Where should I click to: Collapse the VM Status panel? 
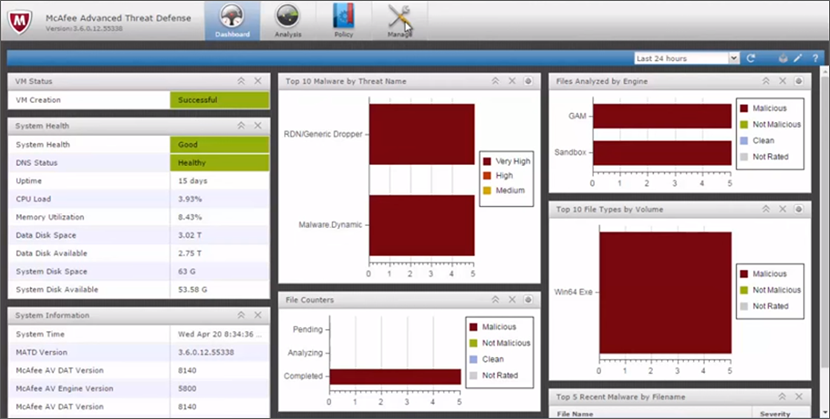click(x=240, y=80)
